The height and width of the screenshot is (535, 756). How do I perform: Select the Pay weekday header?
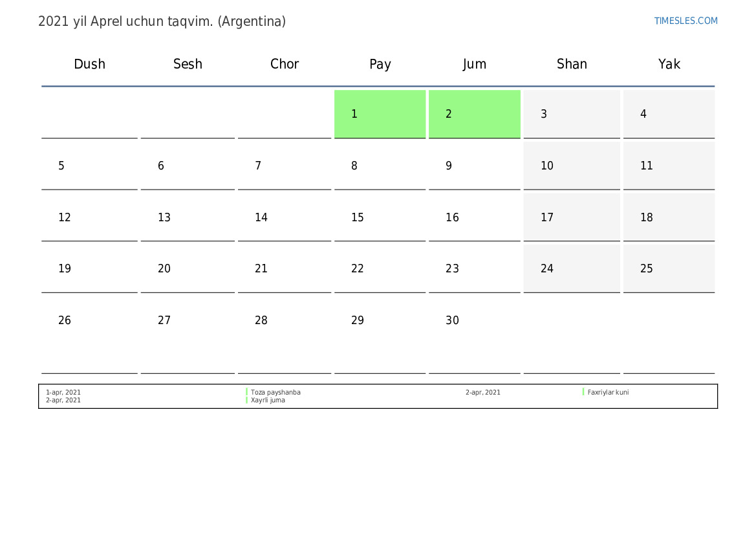[380, 64]
